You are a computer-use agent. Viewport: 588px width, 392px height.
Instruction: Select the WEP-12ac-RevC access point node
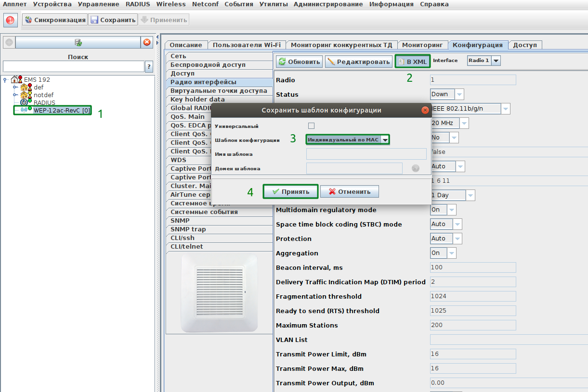click(61, 111)
